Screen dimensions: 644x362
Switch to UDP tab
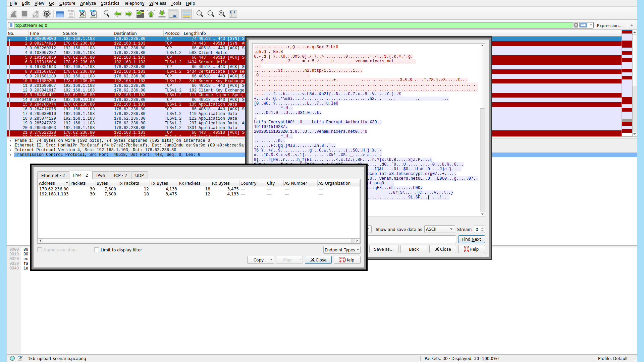pyautogui.click(x=140, y=175)
